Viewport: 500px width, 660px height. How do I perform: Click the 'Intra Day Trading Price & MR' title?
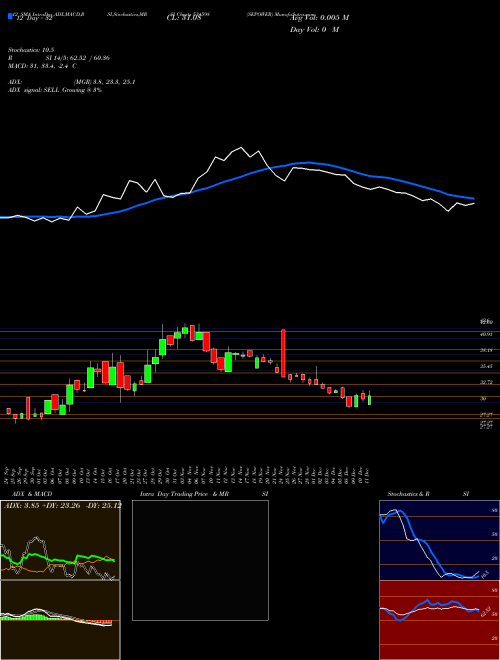(x=184, y=494)
